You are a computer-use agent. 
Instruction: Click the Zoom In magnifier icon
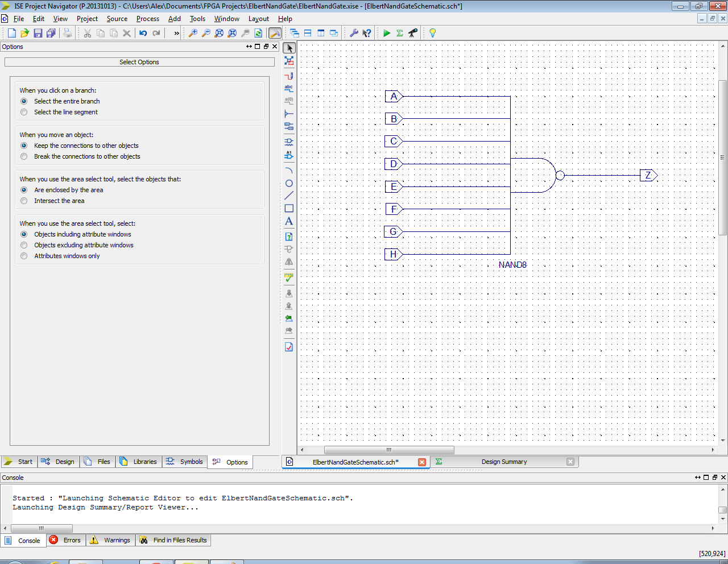click(193, 33)
